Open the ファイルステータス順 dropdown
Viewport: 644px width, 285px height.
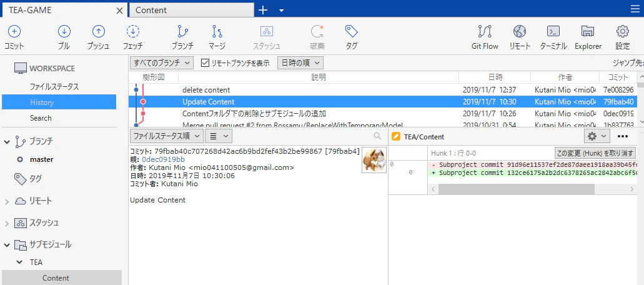tap(166, 136)
